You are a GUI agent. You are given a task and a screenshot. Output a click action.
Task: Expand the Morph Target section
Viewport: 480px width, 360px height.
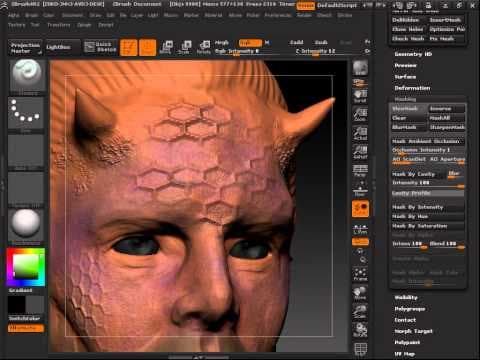tap(413, 331)
